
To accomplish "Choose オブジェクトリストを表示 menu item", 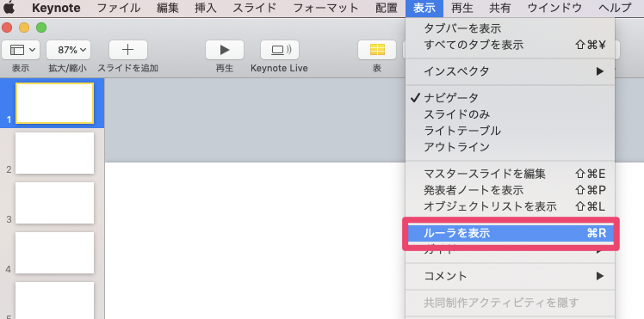I will click(x=510, y=206).
